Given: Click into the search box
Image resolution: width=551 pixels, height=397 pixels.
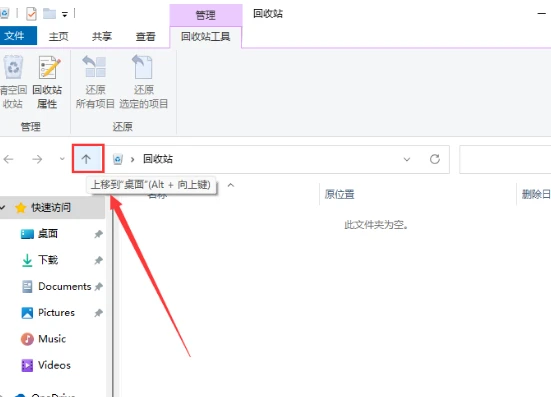Looking at the screenshot, I should [x=505, y=160].
